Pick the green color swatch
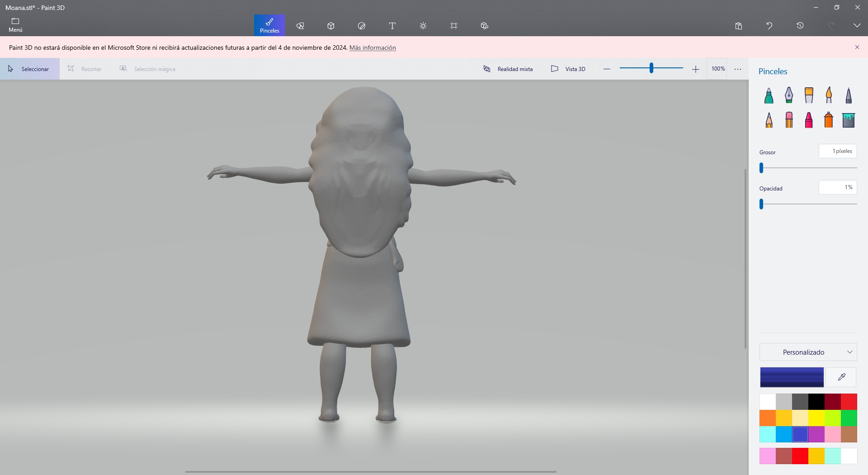Viewport: 868px width, 475px height. click(849, 418)
